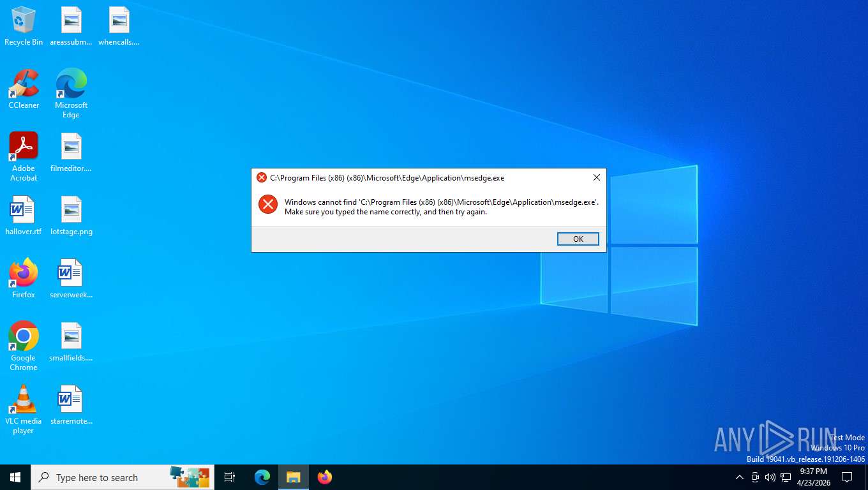This screenshot has width=868, height=490.
Task: Open the Windows Start menu
Action: (x=15, y=477)
